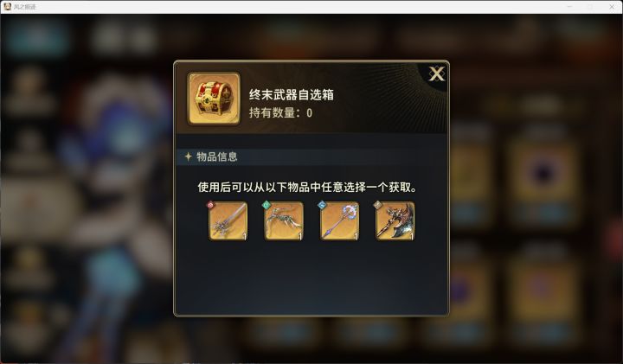Click the tan element badge on the axe

click(377, 205)
